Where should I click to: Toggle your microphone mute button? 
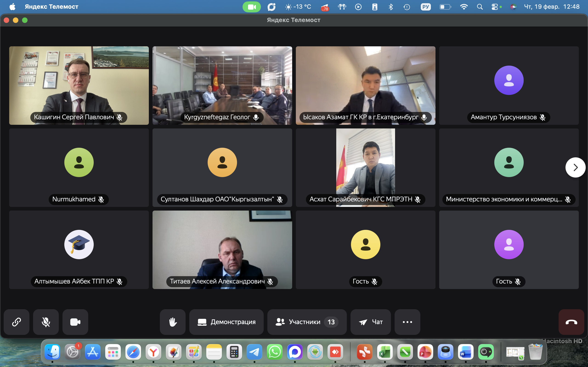click(x=46, y=322)
